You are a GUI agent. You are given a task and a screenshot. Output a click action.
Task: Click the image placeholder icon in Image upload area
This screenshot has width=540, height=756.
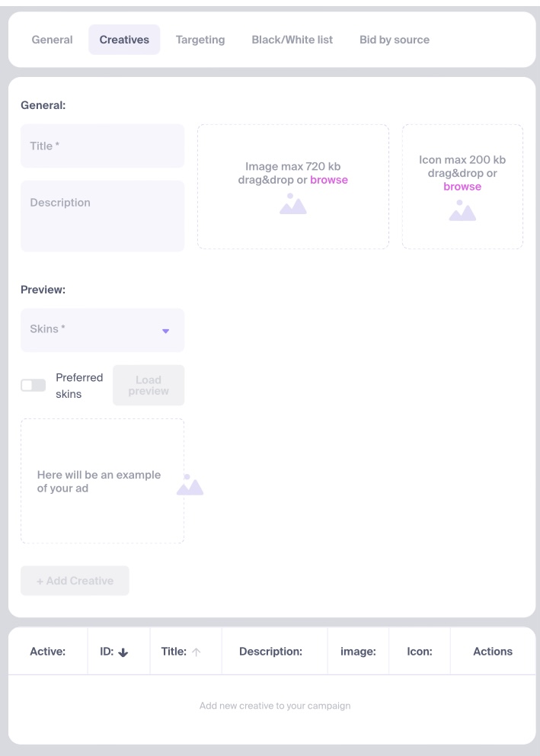point(292,203)
